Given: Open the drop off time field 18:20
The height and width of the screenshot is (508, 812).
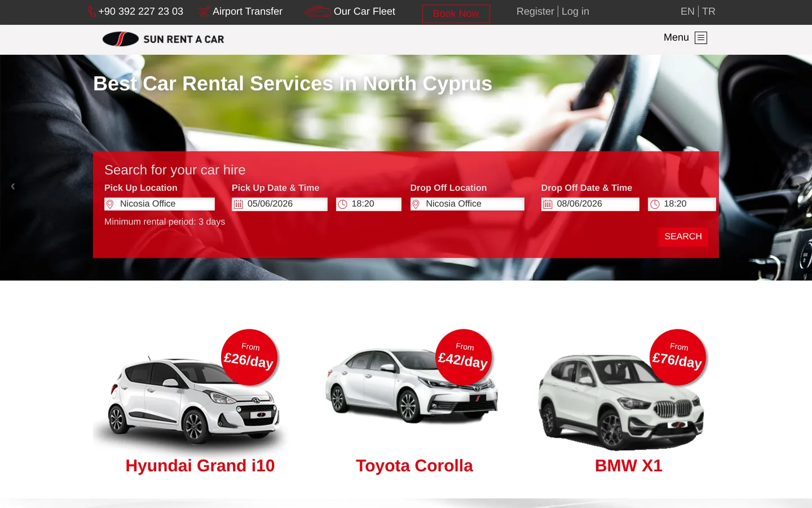Looking at the screenshot, I should 682,204.
